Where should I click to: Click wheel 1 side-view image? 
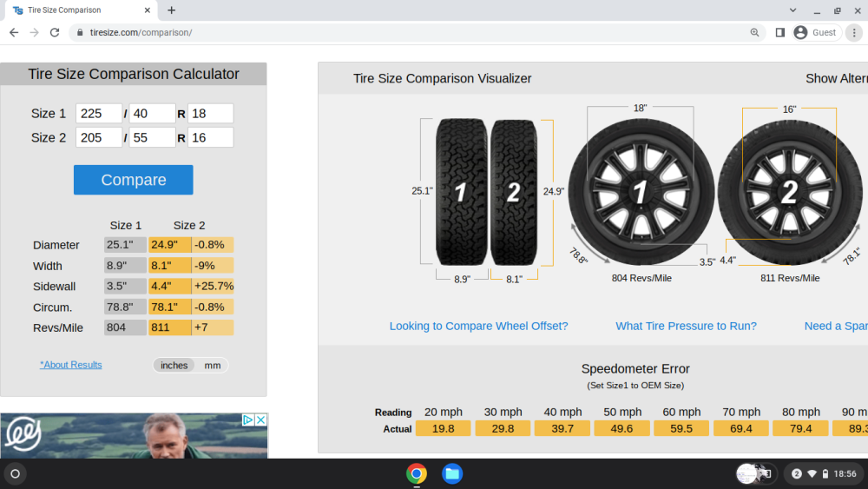coord(641,192)
